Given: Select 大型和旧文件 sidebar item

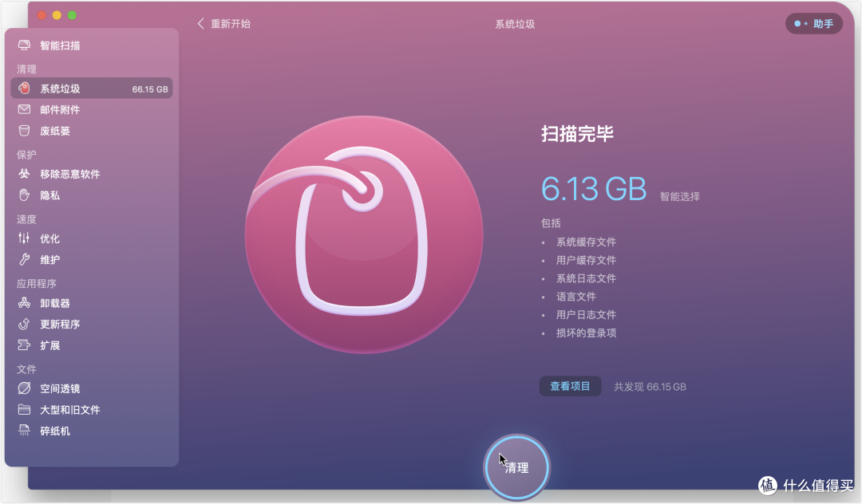Looking at the screenshot, I should click(91, 410).
